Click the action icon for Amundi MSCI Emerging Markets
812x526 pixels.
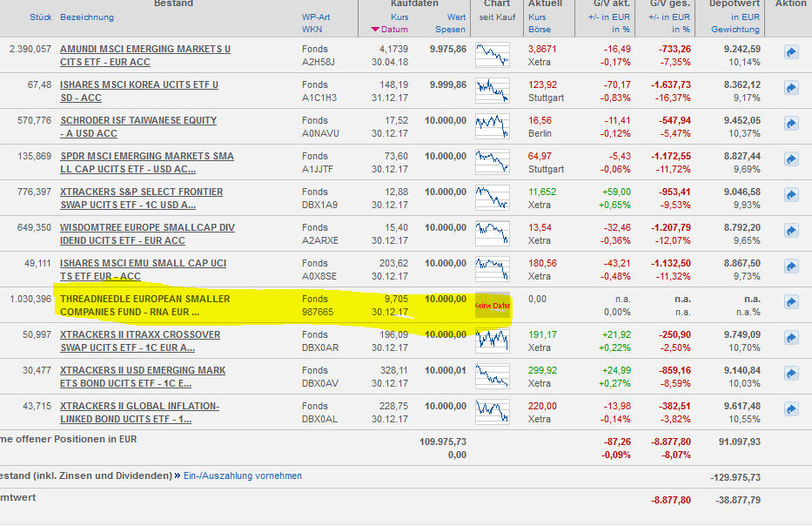point(790,53)
